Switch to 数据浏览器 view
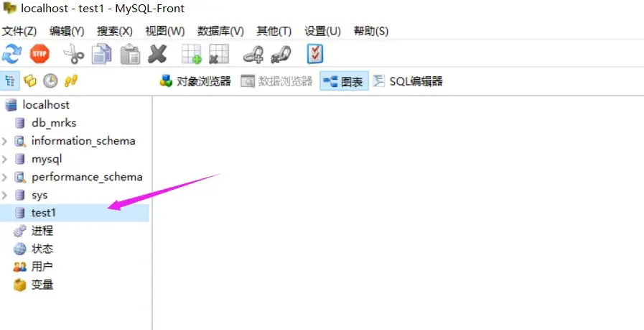Image resolution: width=644 pixels, height=330 pixels. pos(277,81)
